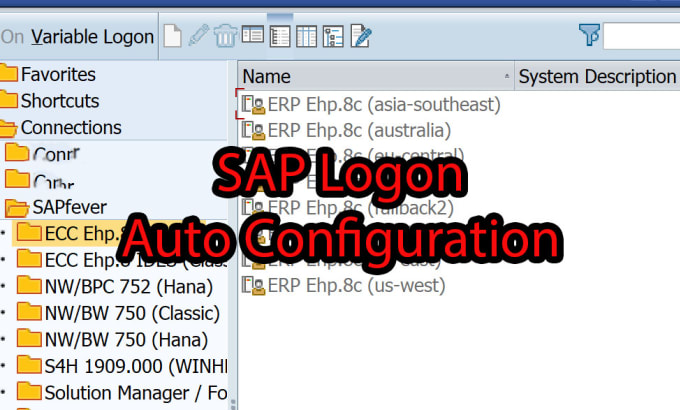Select the S4H 1909.000 folder
The height and width of the screenshot is (410, 680).
(122, 366)
